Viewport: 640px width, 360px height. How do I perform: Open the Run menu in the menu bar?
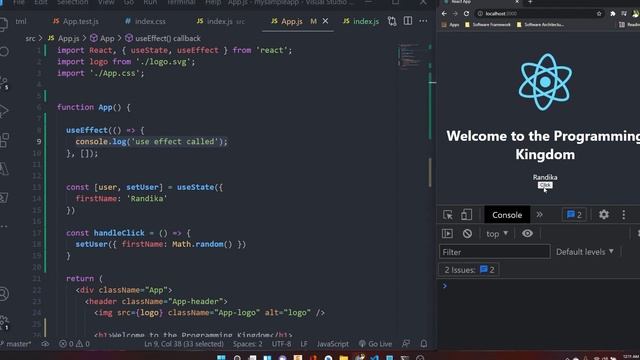pyautogui.click(x=150, y=2)
